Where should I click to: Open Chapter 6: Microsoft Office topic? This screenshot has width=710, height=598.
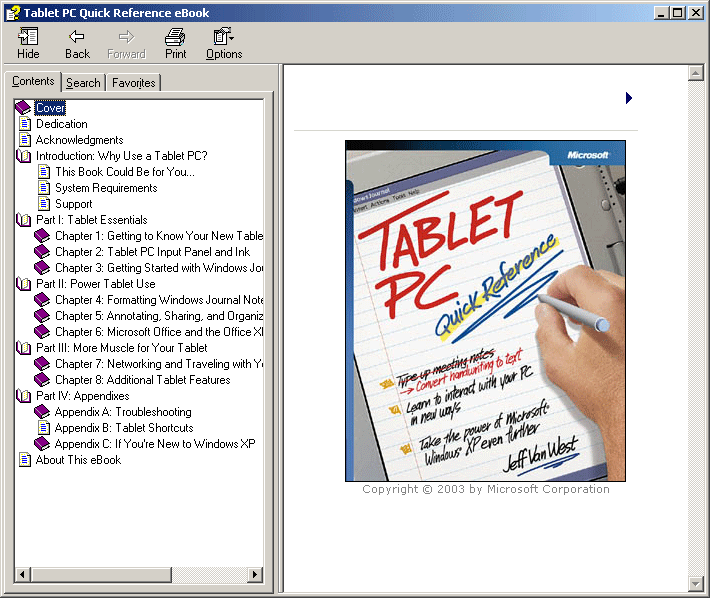click(x=159, y=332)
